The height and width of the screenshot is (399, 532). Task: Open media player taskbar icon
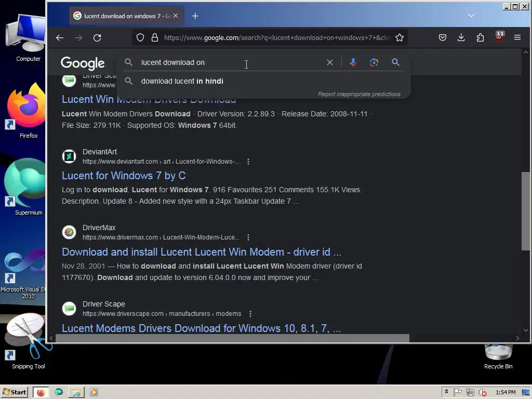tap(94, 392)
